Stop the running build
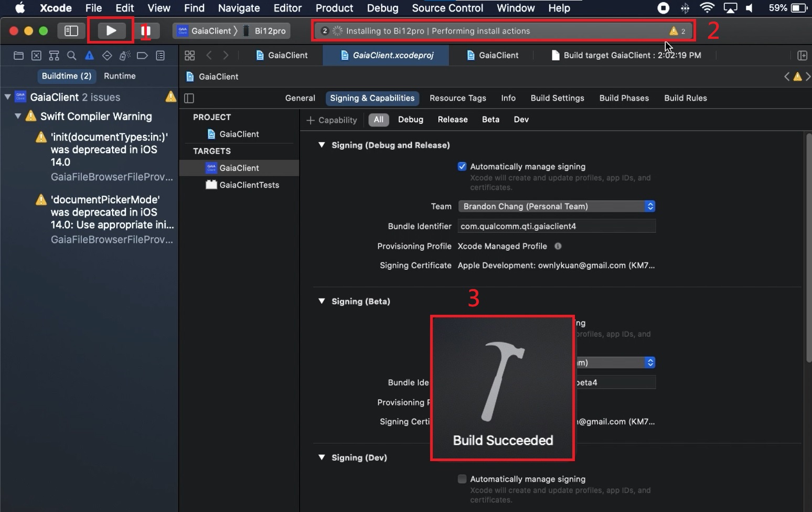This screenshot has width=812, height=512. 146,31
